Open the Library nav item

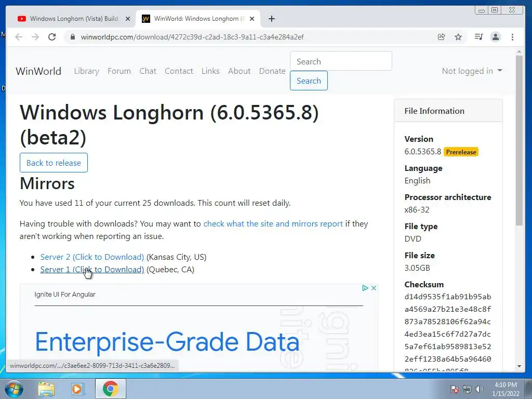coord(87,71)
